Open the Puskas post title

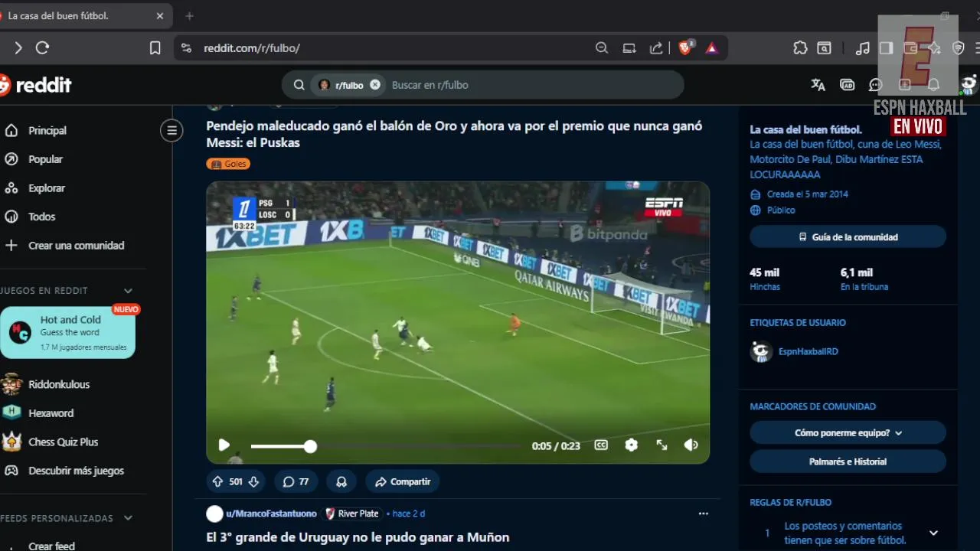click(x=454, y=134)
